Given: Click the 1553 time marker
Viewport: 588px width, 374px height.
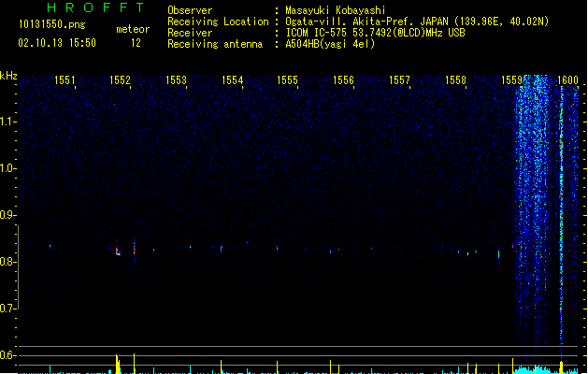Looking at the screenshot, I should [177, 80].
